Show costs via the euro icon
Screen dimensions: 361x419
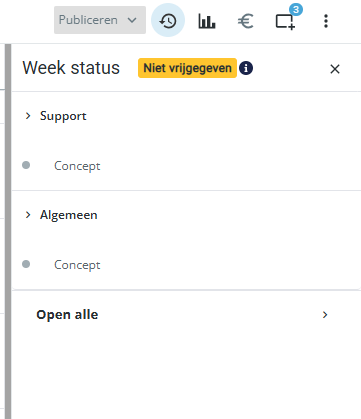pyautogui.click(x=246, y=21)
